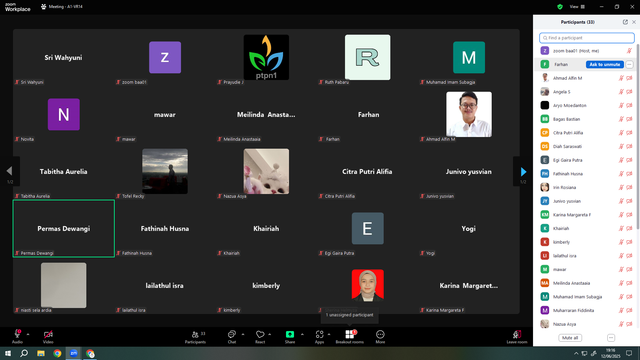This screenshot has height=360, width=640.
Task: Toggle the Video camera button
Action: [48, 336]
